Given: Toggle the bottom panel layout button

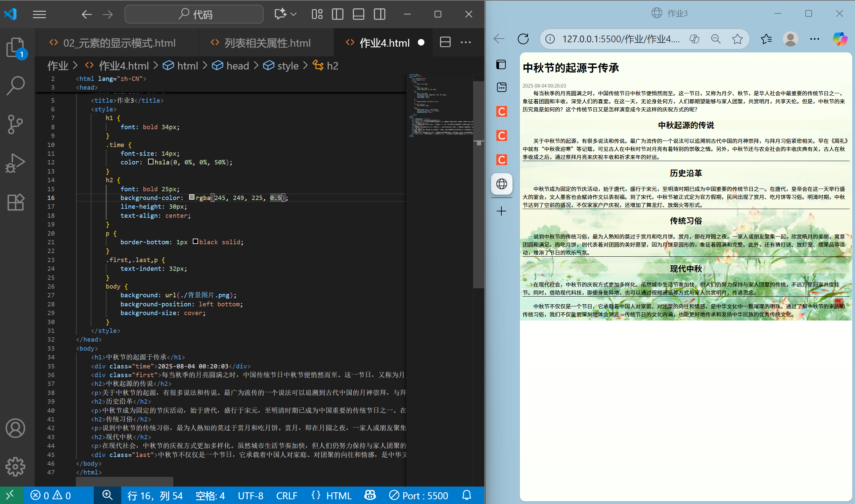Looking at the screenshot, I should point(358,14).
